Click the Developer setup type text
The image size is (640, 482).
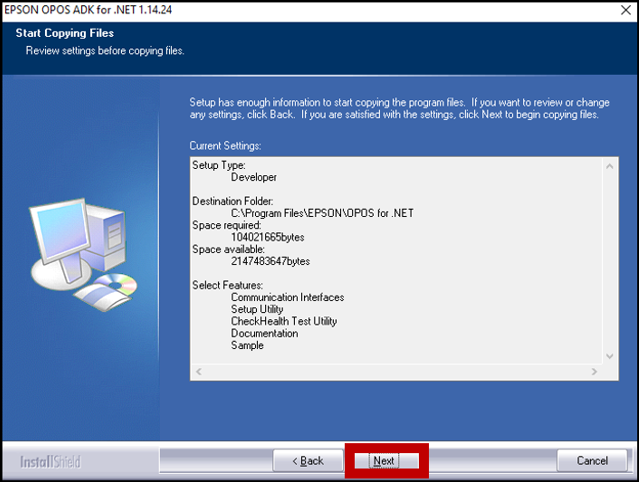(x=254, y=177)
